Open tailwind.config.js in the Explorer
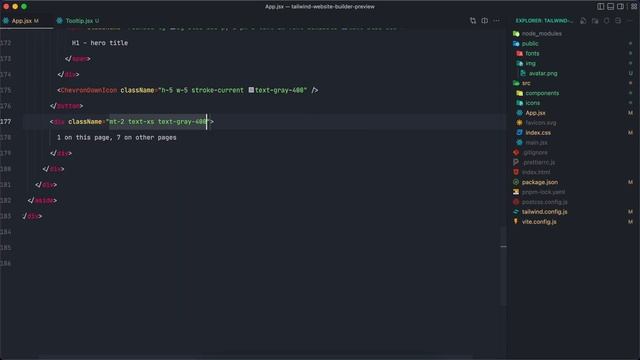The width and height of the screenshot is (640, 360). click(544, 212)
